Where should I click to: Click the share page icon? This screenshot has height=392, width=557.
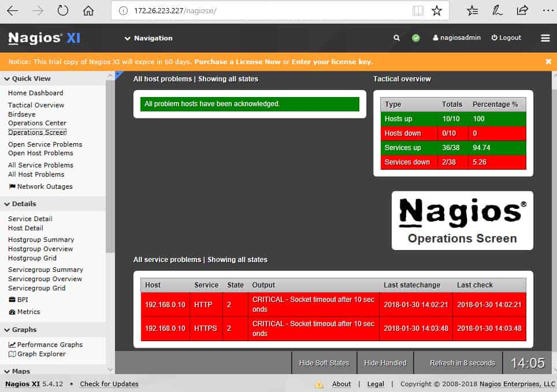coord(522,10)
